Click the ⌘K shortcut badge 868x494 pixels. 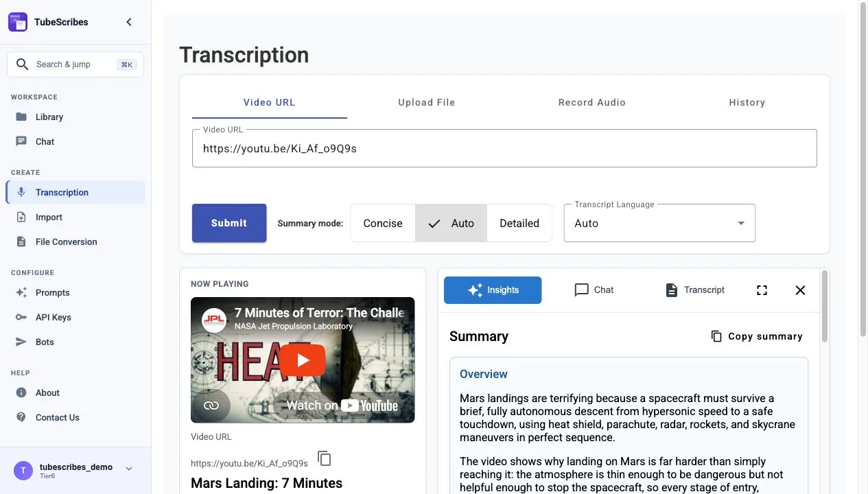point(127,64)
